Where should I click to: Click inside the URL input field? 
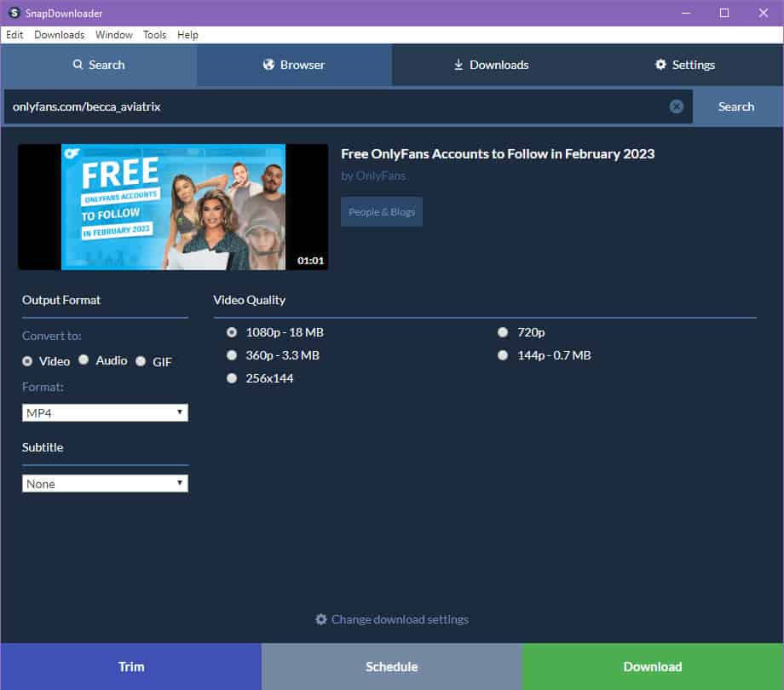(341, 106)
